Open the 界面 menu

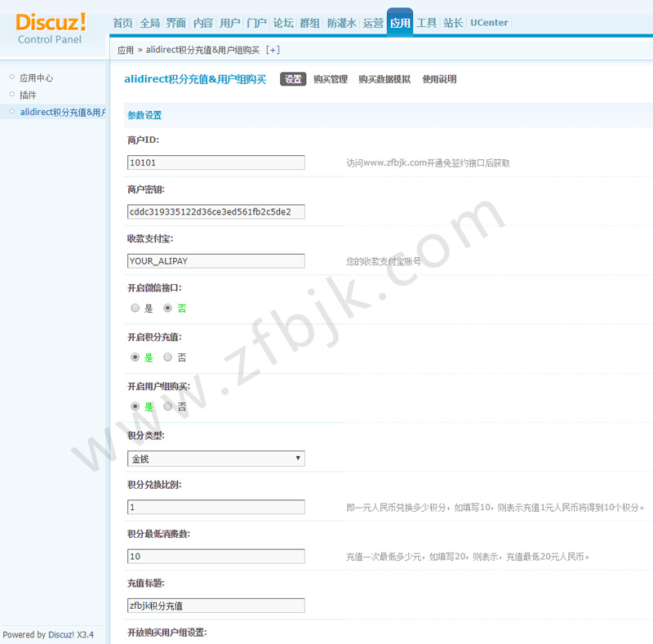[176, 23]
